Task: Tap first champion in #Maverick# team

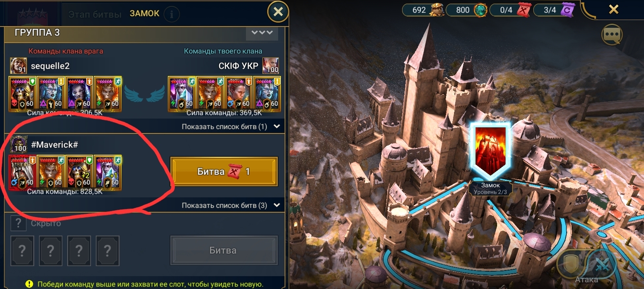Action: pos(22,172)
